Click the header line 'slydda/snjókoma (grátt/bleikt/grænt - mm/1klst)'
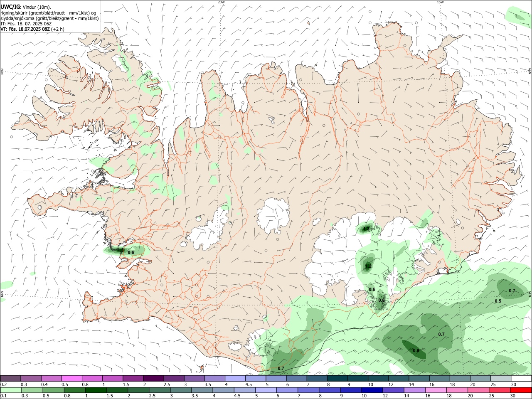This screenshot has height=399, width=532. 49,18
